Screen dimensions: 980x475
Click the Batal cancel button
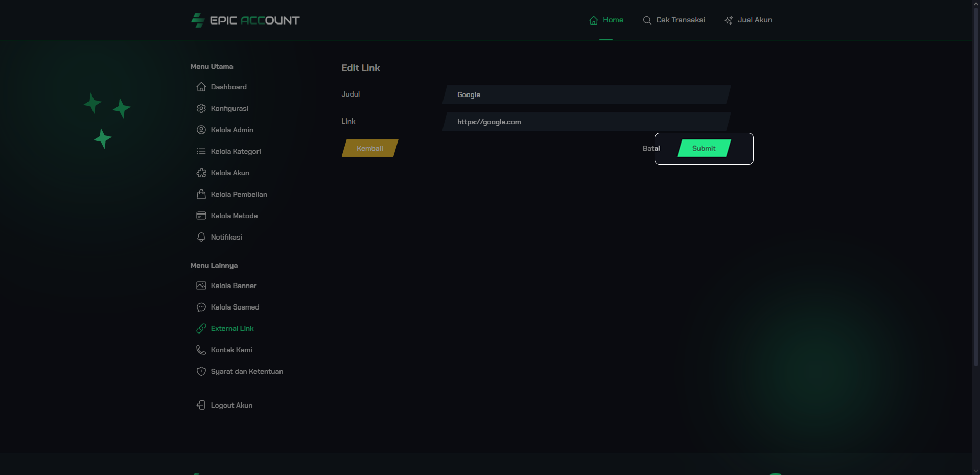tap(651, 148)
